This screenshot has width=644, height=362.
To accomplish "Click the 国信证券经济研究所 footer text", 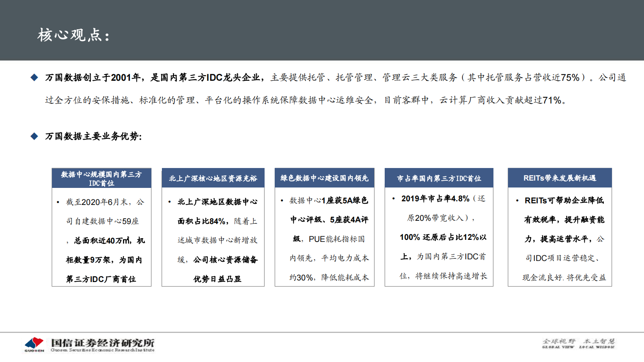I will tap(103, 343).
